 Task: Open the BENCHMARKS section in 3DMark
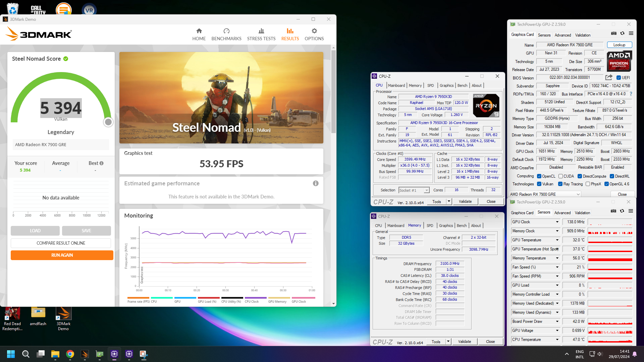[x=226, y=35]
